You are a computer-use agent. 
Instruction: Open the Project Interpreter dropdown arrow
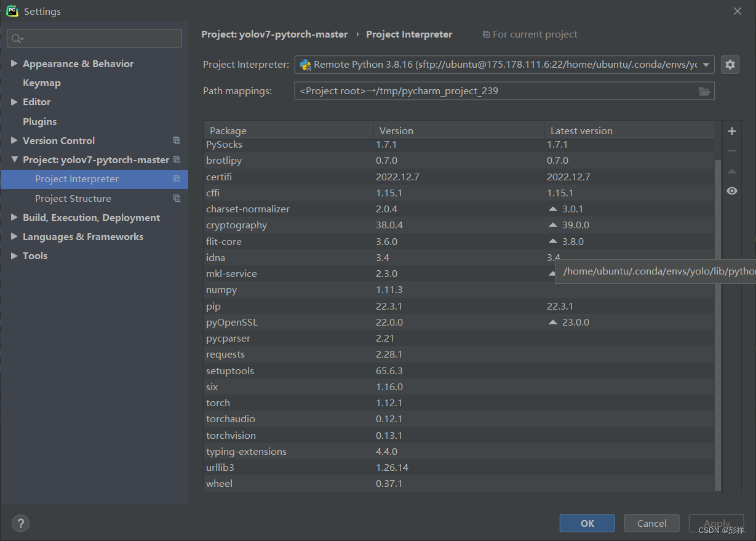pyautogui.click(x=706, y=65)
